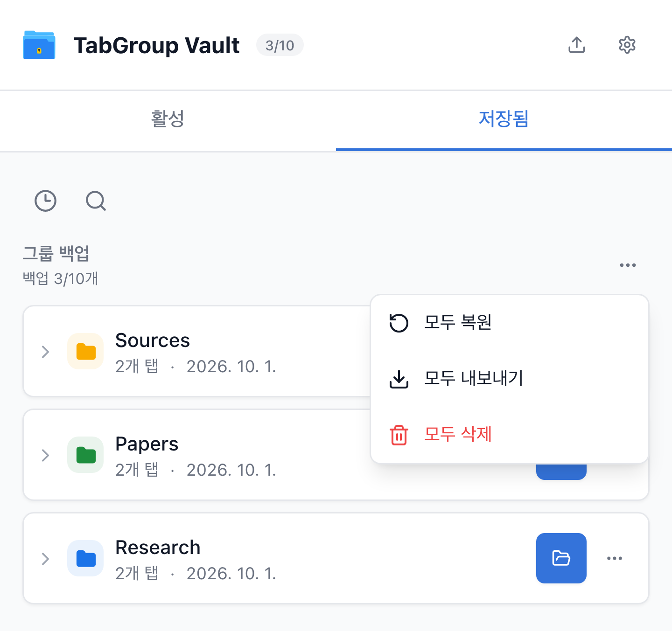Image resolution: width=672 pixels, height=631 pixels.
Task: Click the Sources group name
Action: coord(153,340)
